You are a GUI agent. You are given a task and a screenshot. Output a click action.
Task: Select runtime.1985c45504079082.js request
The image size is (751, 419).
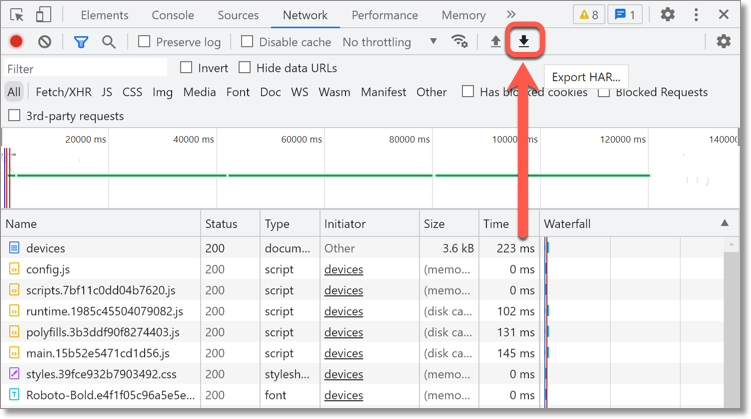(x=104, y=311)
